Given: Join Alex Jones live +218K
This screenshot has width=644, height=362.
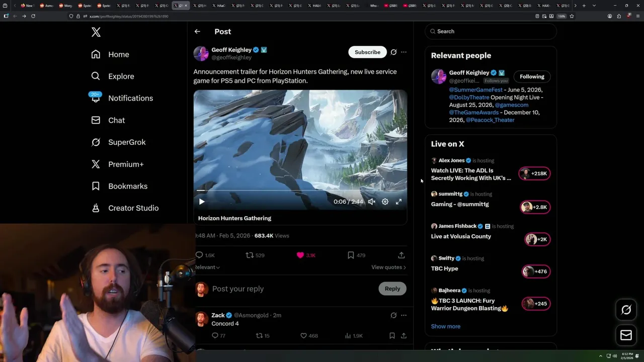Looking at the screenshot, I should (x=534, y=173).
